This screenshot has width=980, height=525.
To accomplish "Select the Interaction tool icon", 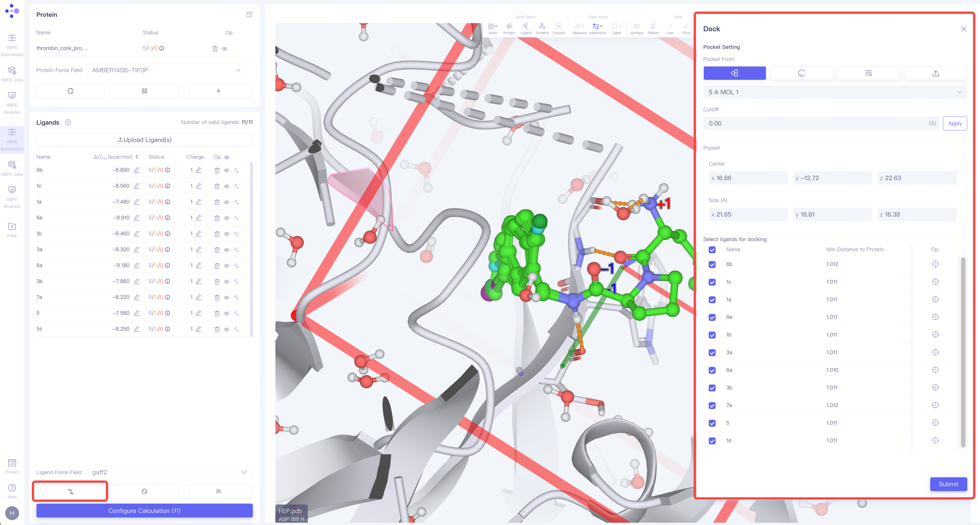I will (597, 27).
